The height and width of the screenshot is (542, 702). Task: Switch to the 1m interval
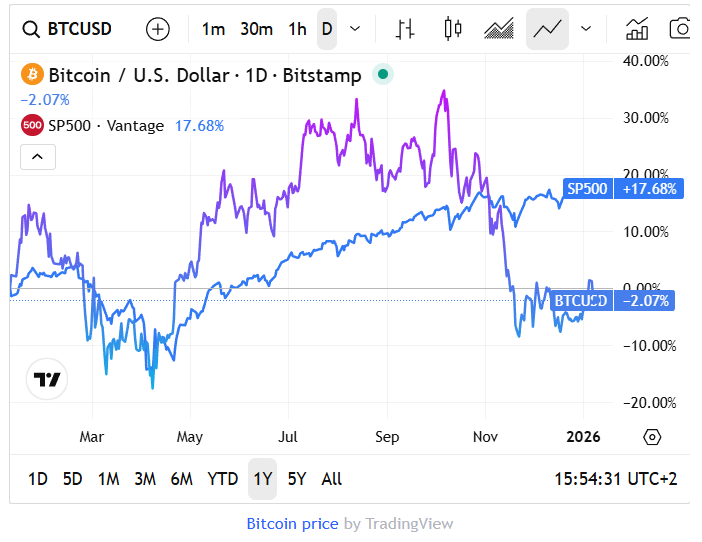[x=213, y=29]
